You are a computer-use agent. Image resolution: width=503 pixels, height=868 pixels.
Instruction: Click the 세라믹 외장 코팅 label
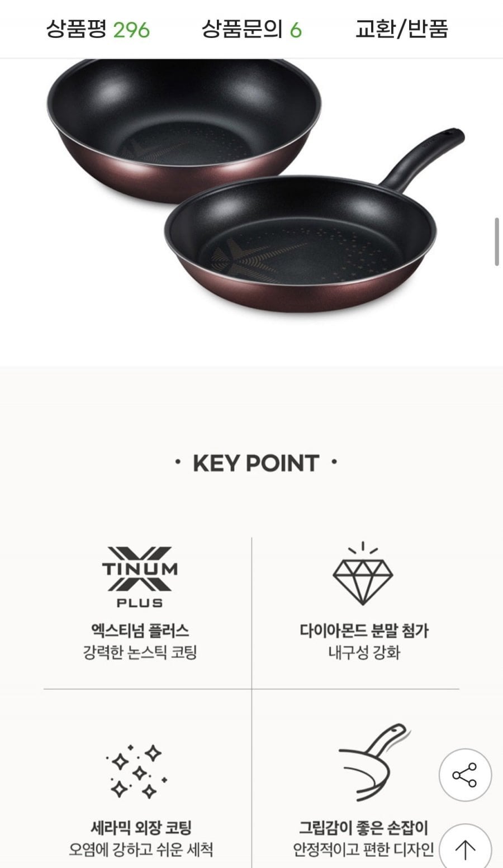point(141,827)
